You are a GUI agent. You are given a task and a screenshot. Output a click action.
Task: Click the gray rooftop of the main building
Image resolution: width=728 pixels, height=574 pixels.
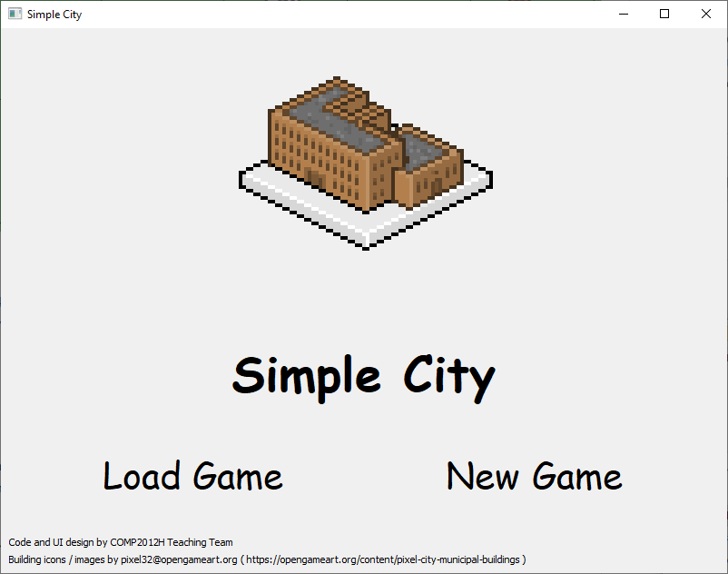[345, 118]
